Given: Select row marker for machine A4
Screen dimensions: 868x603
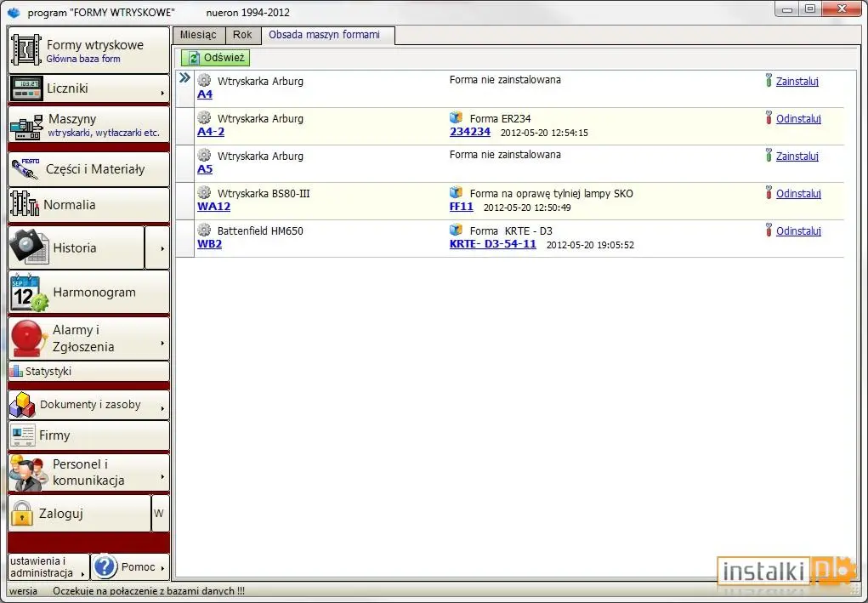Looking at the screenshot, I should pos(184,78).
